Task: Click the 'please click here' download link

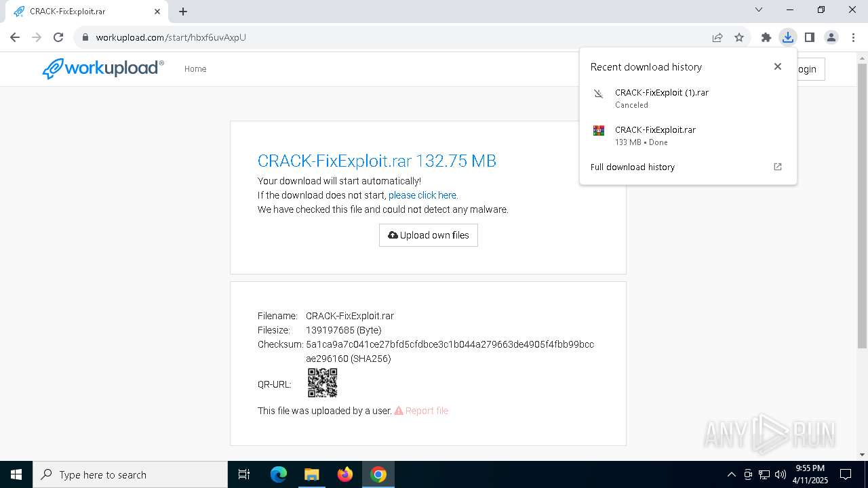Action: [422, 195]
